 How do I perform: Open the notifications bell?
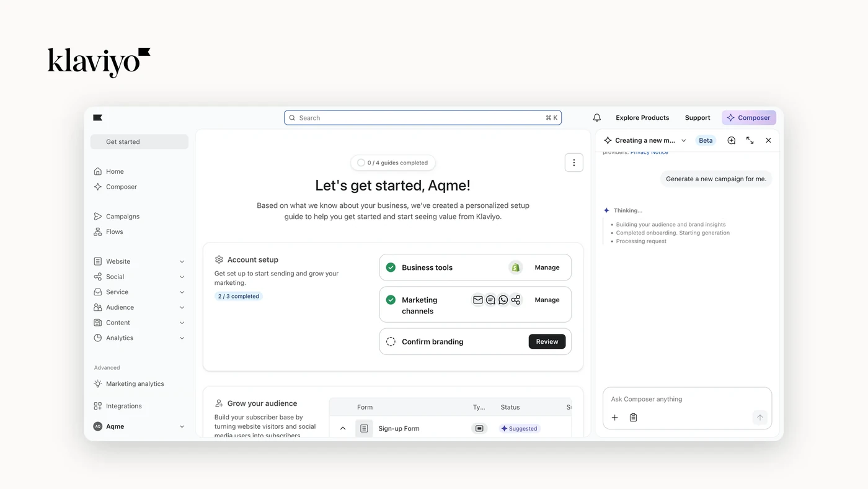click(x=596, y=117)
